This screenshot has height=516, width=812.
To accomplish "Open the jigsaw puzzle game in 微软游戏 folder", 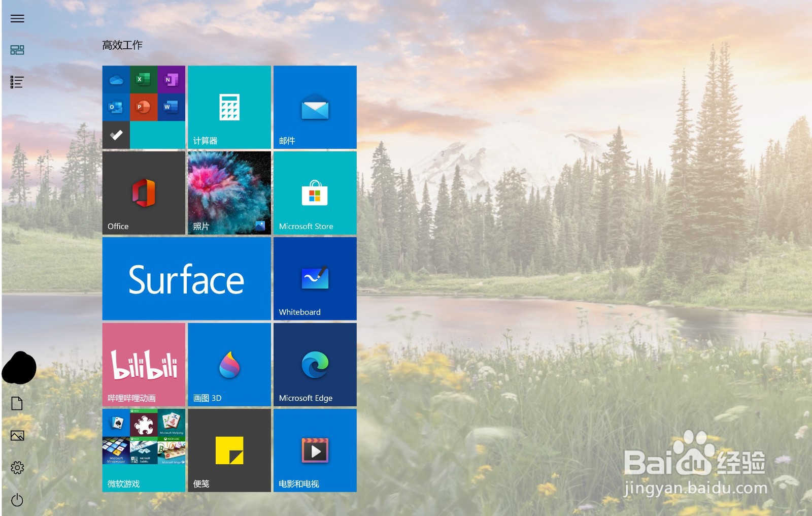I will [144, 423].
